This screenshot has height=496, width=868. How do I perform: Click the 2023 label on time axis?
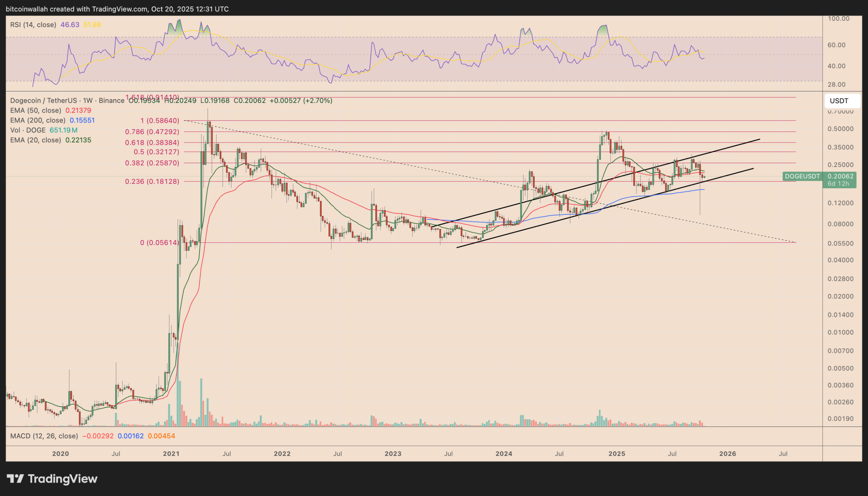[x=393, y=454]
